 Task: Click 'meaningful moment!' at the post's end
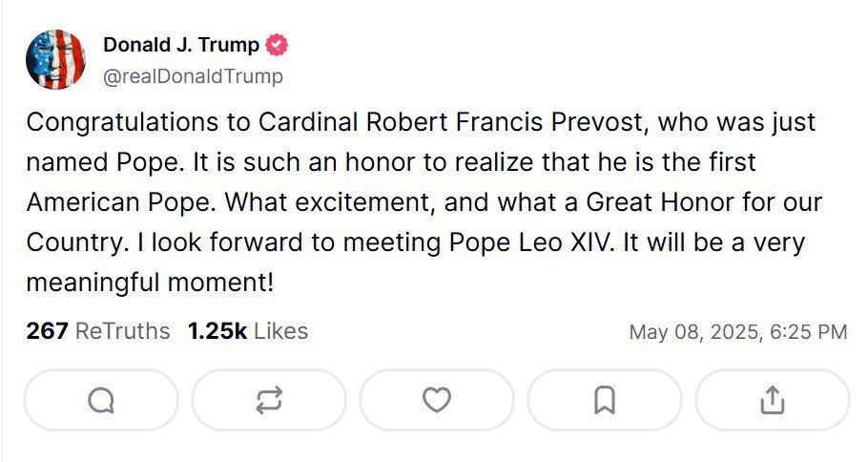point(151,283)
